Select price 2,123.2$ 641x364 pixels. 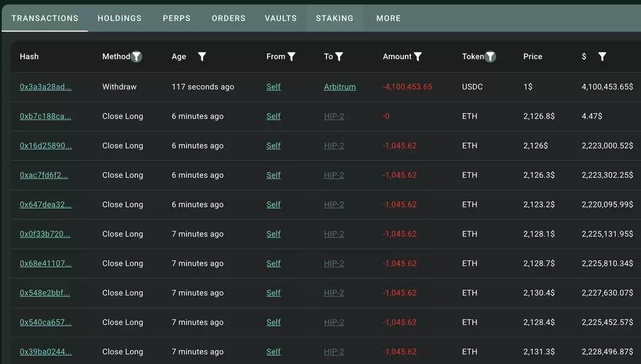(539, 204)
